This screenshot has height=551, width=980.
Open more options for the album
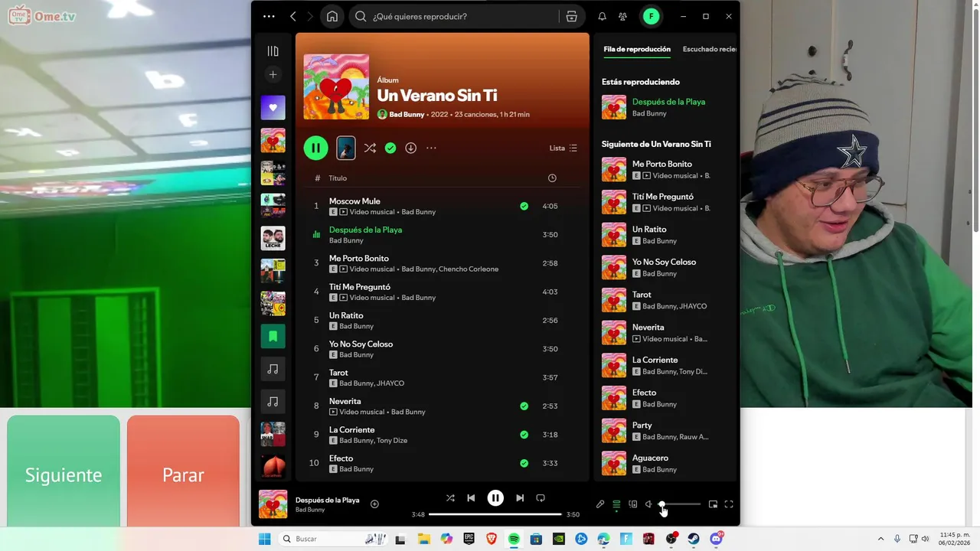click(431, 148)
